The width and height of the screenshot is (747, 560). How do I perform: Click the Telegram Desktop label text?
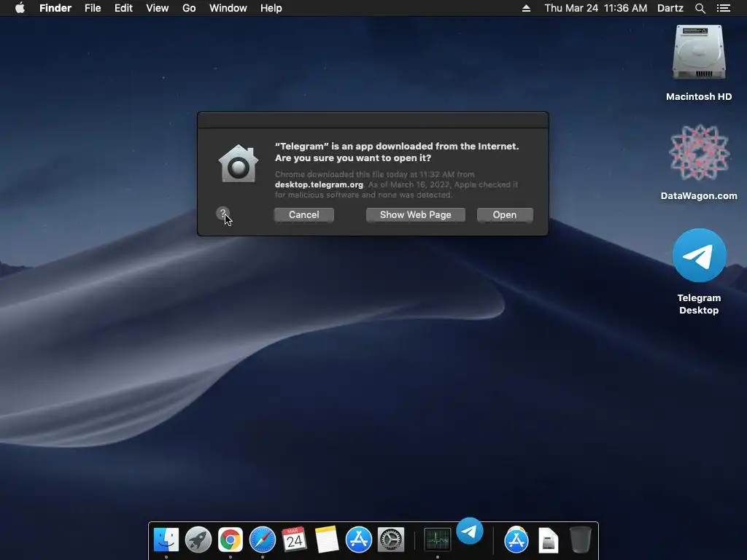pyautogui.click(x=699, y=304)
